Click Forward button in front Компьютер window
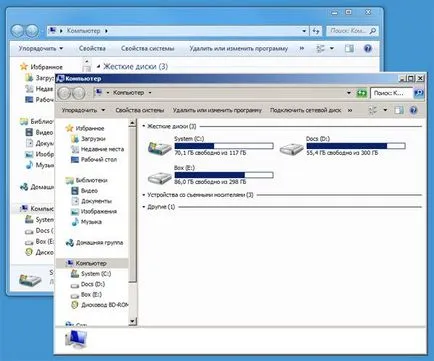Screen dimensions: 434x361 pos(79,93)
